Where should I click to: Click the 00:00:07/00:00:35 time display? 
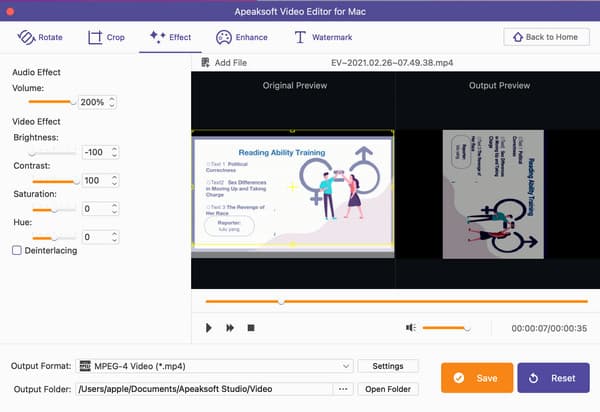(549, 328)
